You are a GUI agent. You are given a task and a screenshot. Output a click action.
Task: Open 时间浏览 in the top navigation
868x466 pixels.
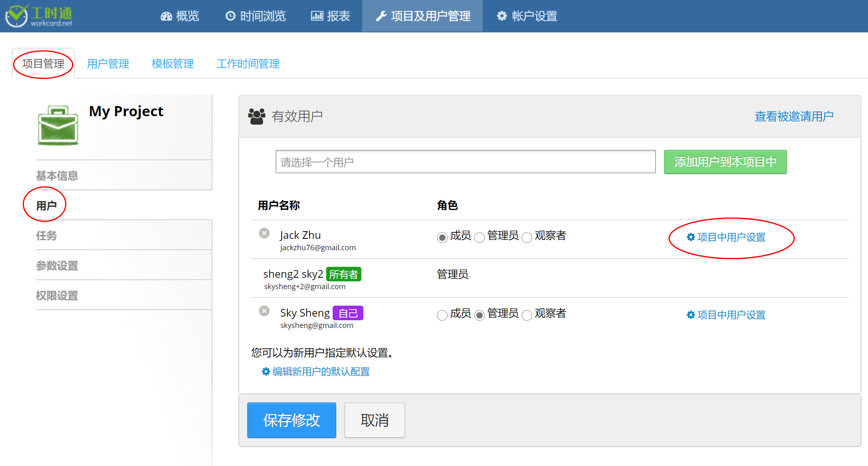pos(256,16)
